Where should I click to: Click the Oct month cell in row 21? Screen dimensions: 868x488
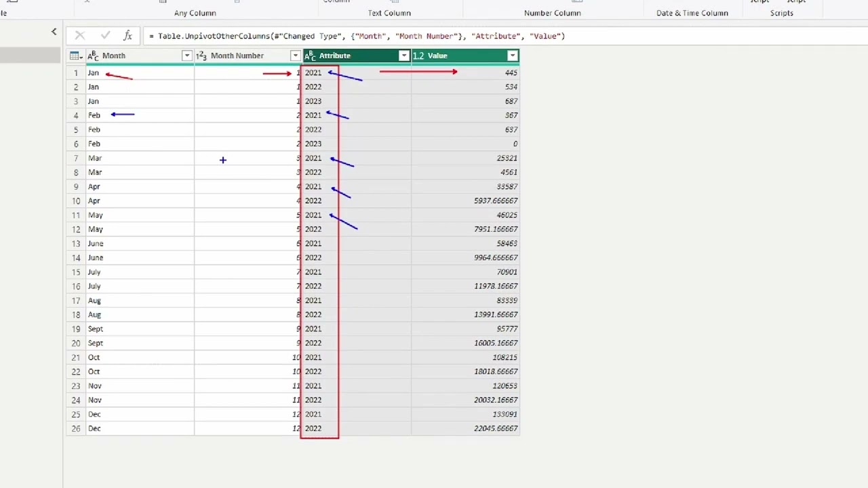[x=140, y=357]
